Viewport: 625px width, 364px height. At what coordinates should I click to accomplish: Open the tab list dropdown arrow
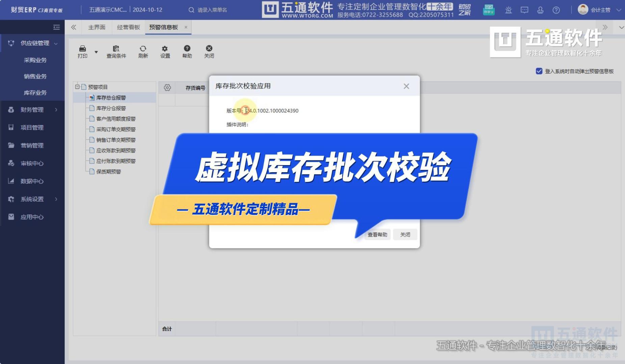click(621, 27)
